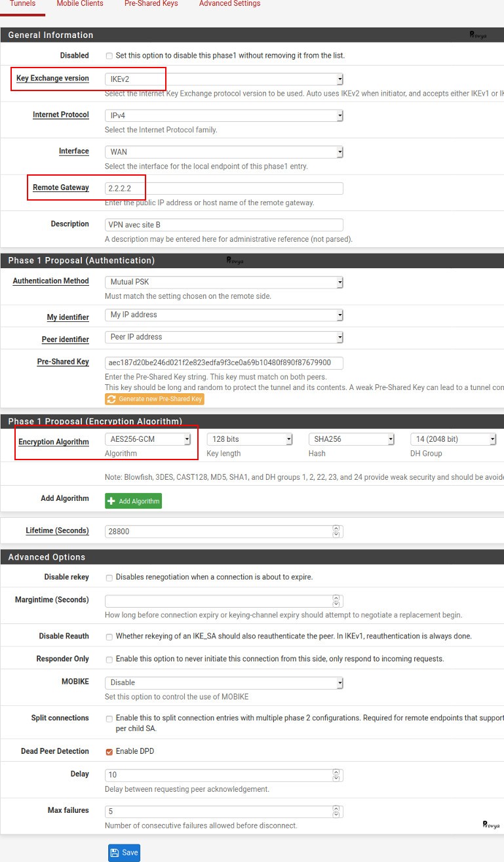The image size is (504, 862).
Task: Click the Pre-Shared Key label
Action: pyautogui.click(x=63, y=362)
